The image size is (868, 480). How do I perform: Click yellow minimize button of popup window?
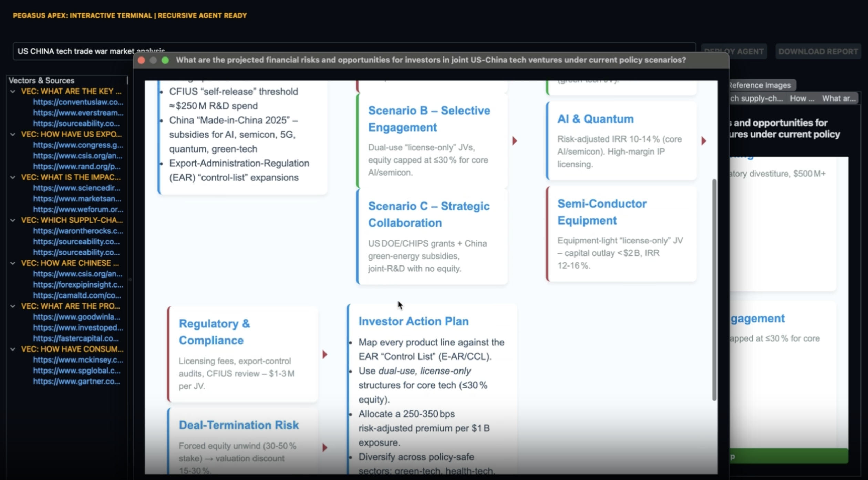click(x=153, y=60)
